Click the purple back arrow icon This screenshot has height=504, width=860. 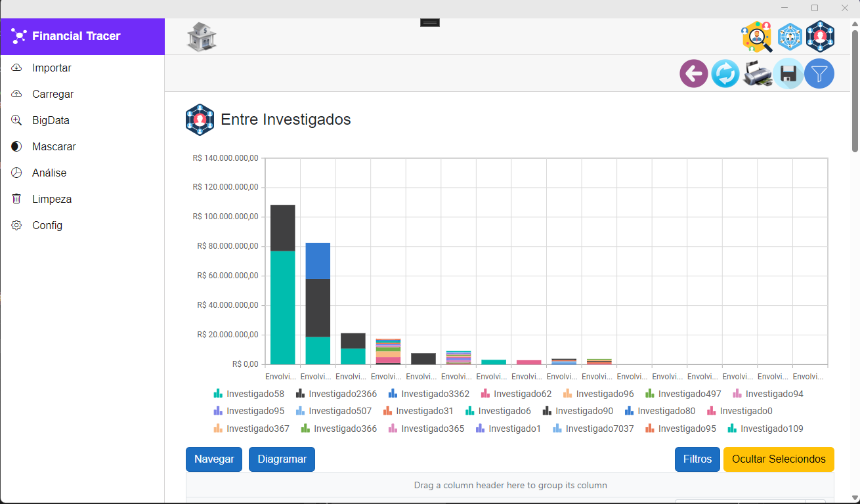[694, 73]
